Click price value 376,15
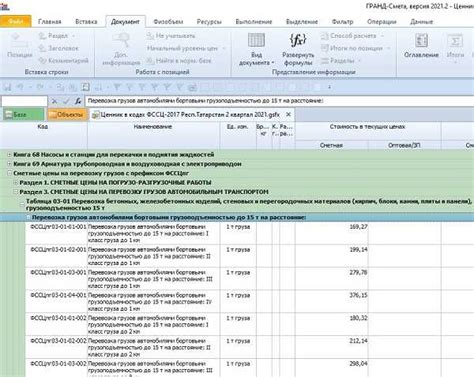The height and width of the screenshot is (377, 474). pos(358,295)
